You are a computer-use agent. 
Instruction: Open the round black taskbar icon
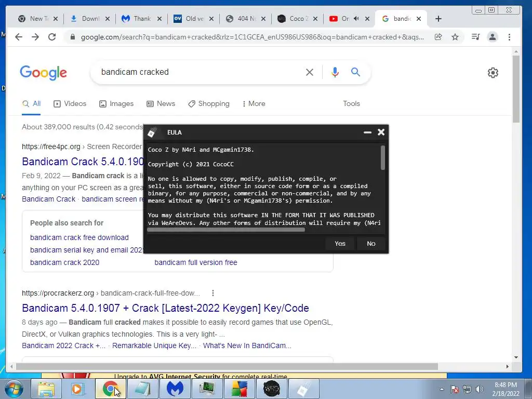271,389
